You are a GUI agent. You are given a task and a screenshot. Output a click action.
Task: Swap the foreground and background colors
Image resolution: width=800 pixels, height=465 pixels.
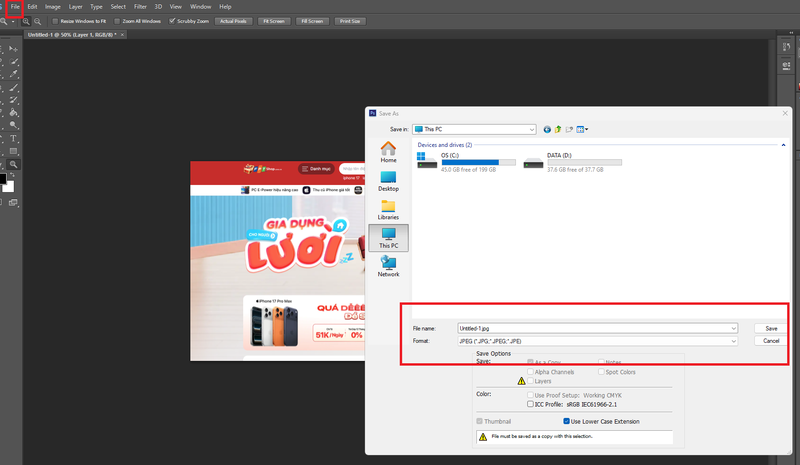tap(12, 175)
